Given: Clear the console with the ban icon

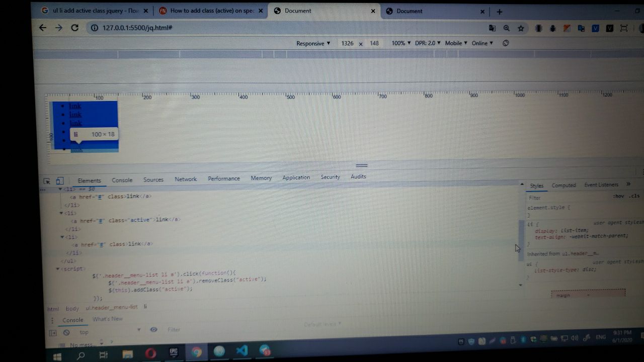Looking at the screenshot, I should [66, 332].
